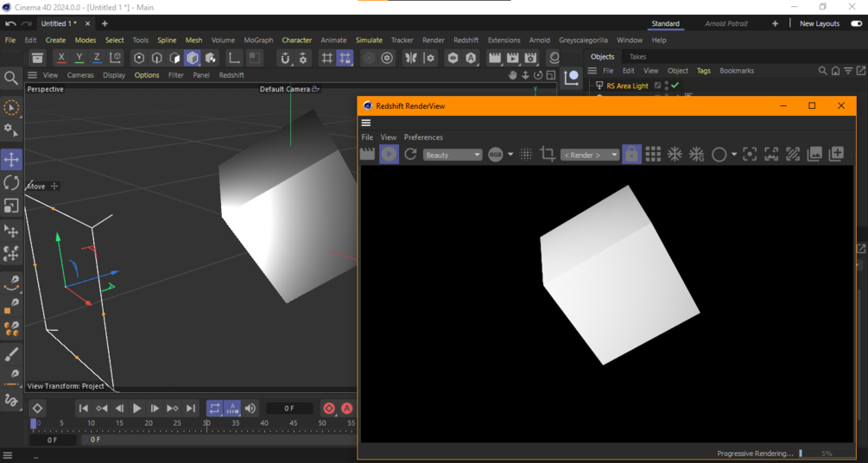Switch to Edges mode
The width and height of the screenshot is (868, 463).
click(157, 58)
